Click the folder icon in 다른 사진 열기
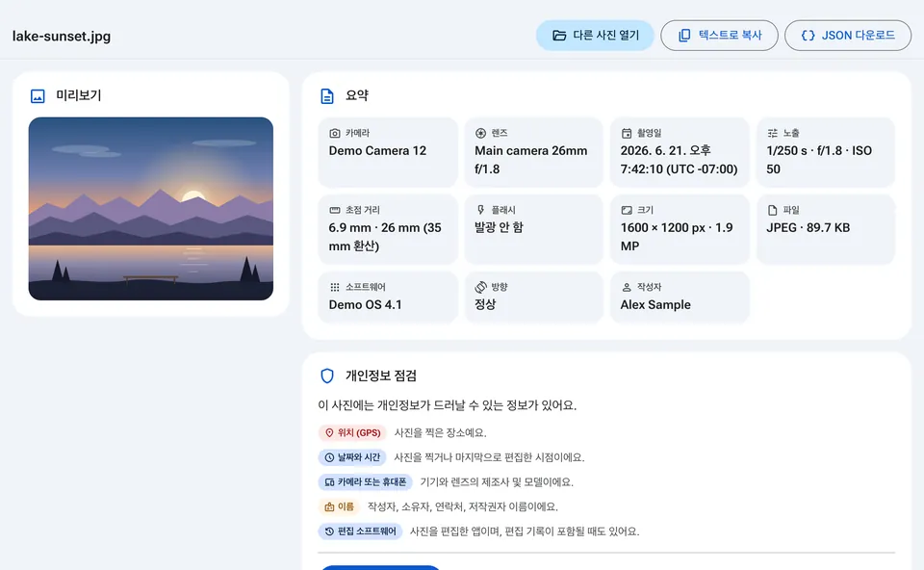 [559, 36]
